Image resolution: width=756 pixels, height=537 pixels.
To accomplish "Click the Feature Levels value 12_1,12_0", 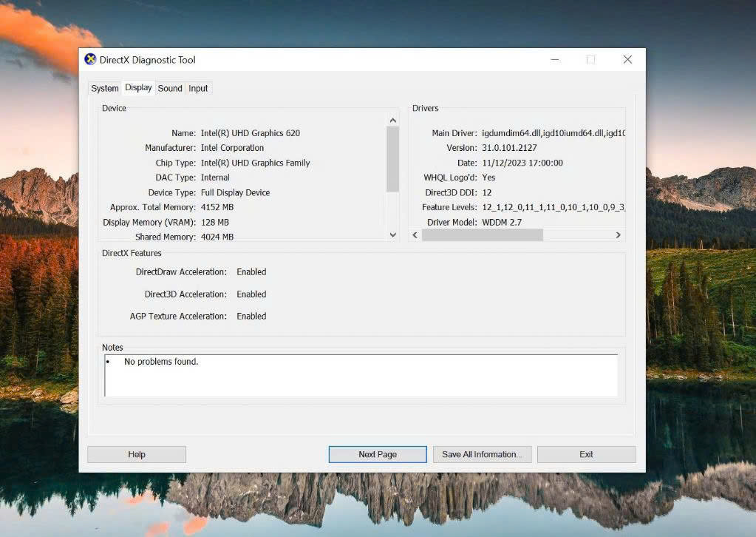I will point(554,207).
